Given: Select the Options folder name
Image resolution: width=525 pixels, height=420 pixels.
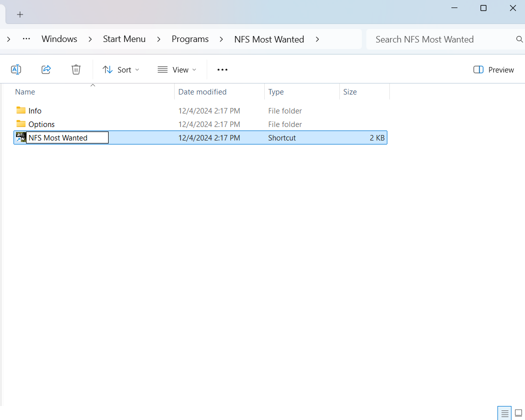Looking at the screenshot, I should coord(42,124).
